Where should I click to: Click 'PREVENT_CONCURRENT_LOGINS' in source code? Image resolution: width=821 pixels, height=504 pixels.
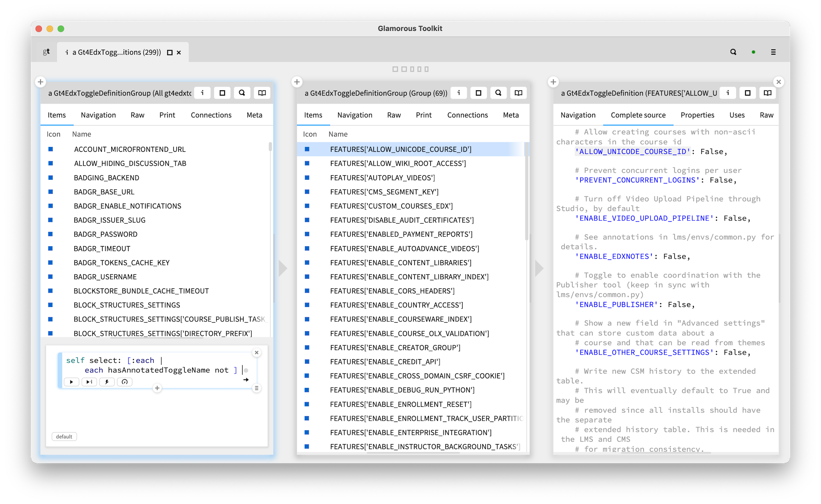tap(638, 180)
